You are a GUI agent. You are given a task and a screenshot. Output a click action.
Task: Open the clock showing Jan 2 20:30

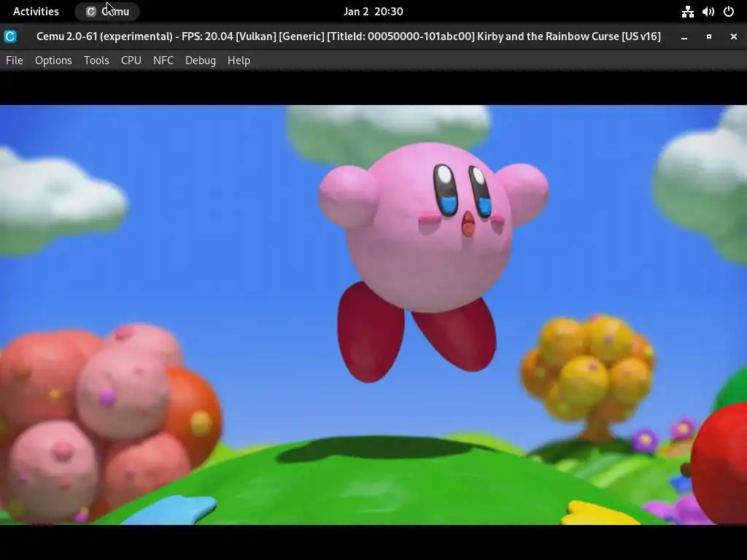pos(373,12)
